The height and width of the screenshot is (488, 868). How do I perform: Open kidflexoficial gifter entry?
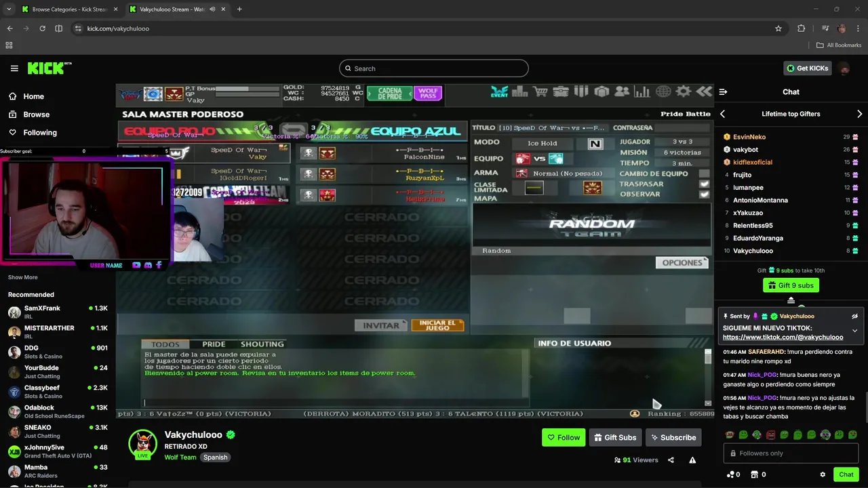coord(791,162)
